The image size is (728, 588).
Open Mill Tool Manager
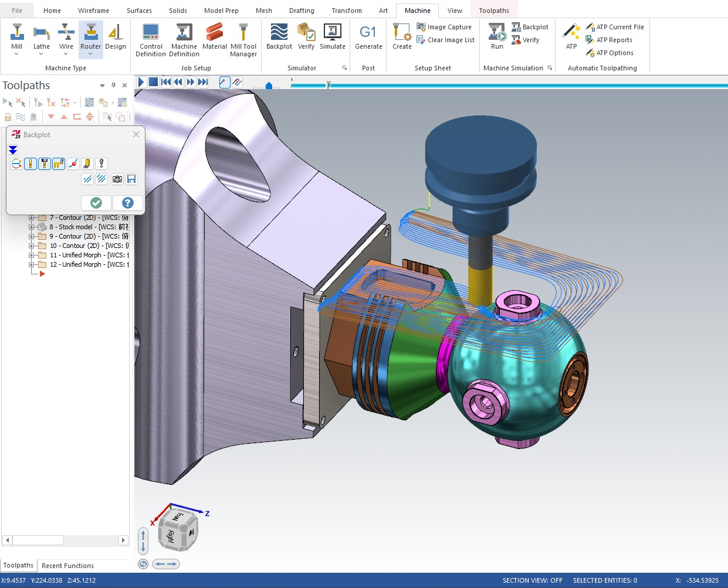pyautogui.click(x=243, y=40)
